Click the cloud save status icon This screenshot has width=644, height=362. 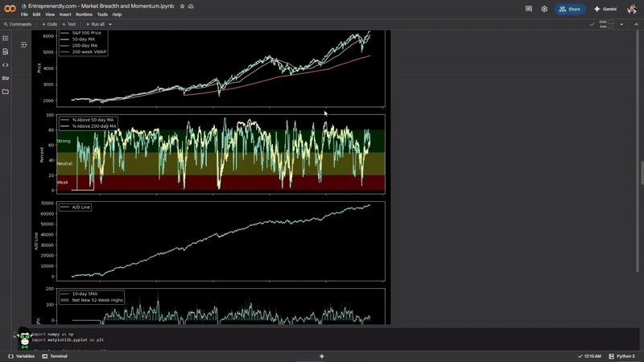coord(191,6)
